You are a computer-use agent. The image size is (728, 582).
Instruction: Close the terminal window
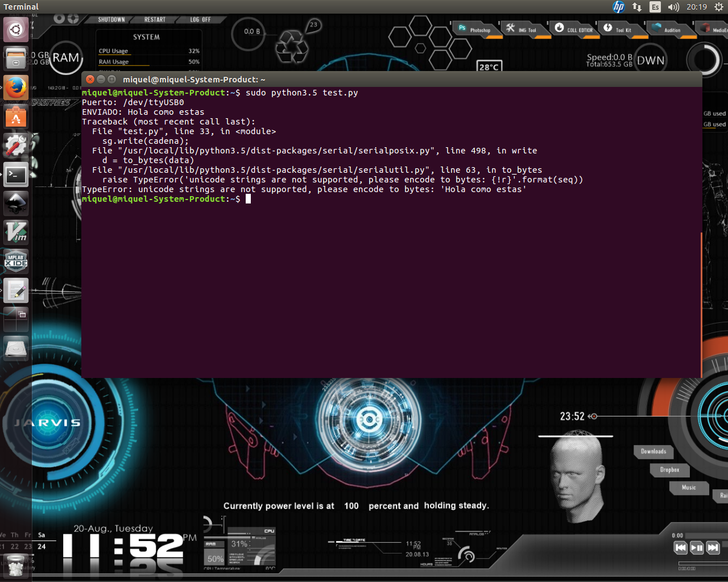tap(90, 79)
